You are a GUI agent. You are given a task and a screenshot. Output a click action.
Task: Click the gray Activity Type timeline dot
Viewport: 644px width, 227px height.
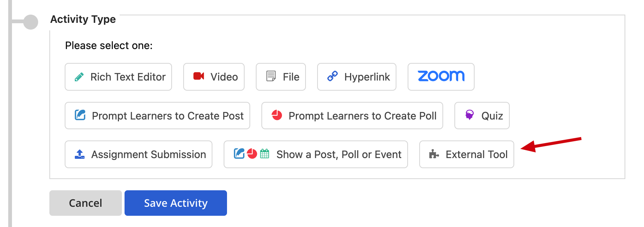coord(31,22)
